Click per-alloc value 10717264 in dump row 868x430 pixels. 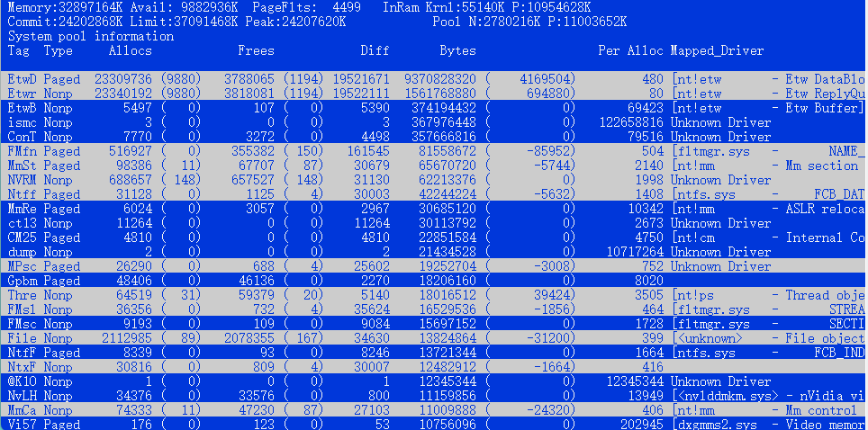tap(635, 252)
